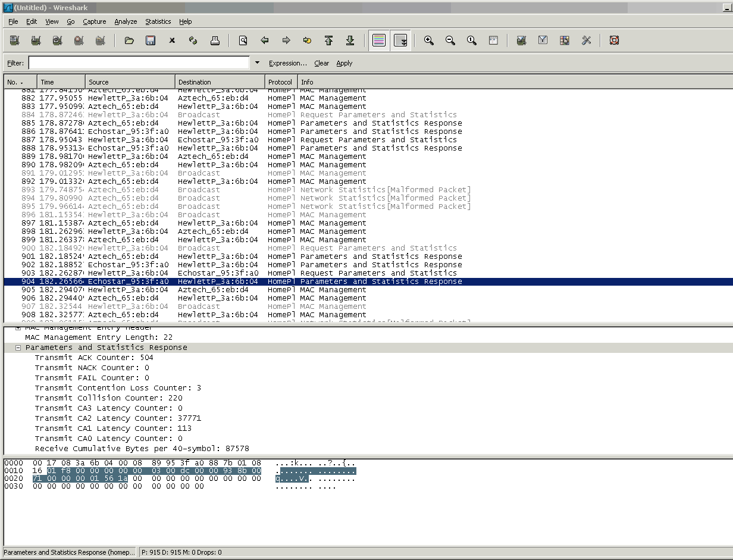This screenshot has width=733, height=560.
Task: Apply the display filter
Action: pos(344,63)
